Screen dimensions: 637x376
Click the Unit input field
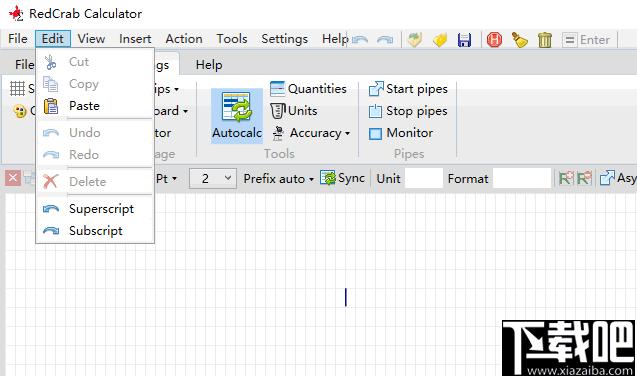[424, 178]
